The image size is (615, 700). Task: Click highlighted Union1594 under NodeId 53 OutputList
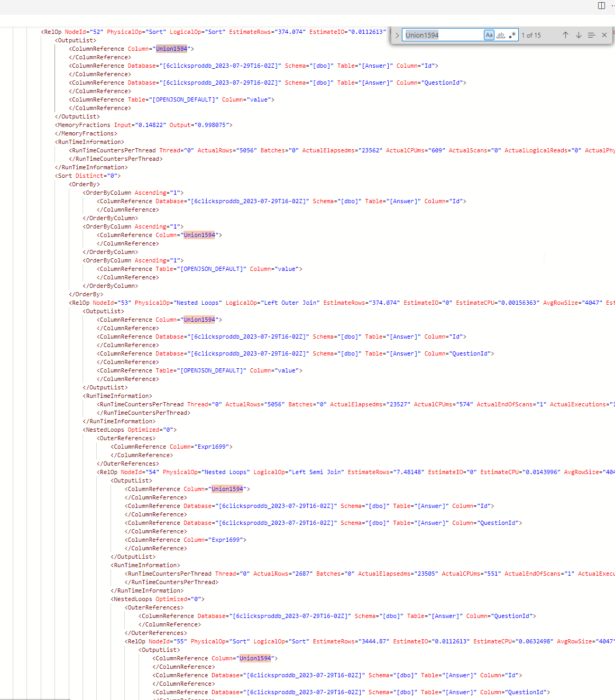(x=199, y=319)
